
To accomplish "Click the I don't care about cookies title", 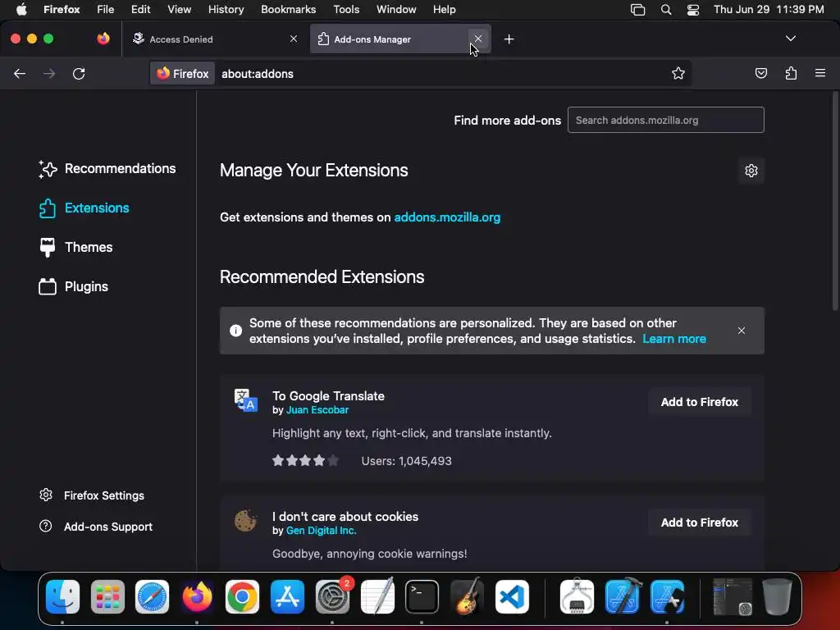I will [345, 517].
